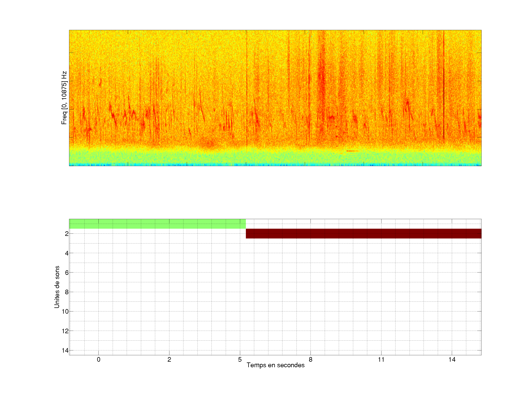
Task: Click the dark red bar in sound unit row 2
Action: click(363, 233)
